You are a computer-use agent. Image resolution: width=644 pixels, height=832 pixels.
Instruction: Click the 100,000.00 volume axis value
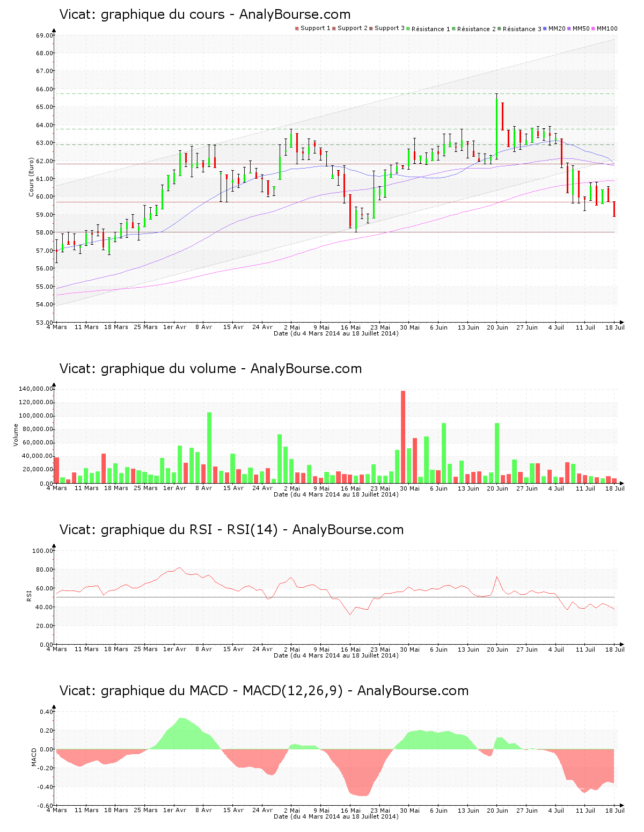pos(35,416)
